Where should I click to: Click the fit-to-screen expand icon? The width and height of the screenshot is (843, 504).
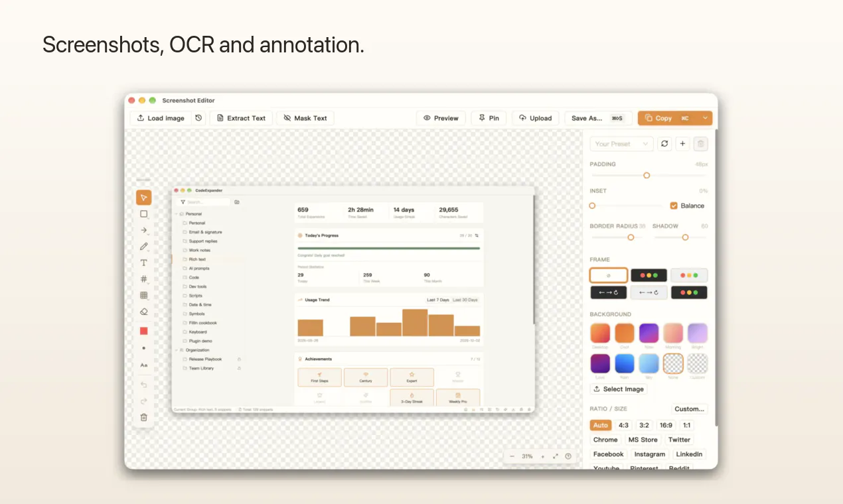point(556,456)
